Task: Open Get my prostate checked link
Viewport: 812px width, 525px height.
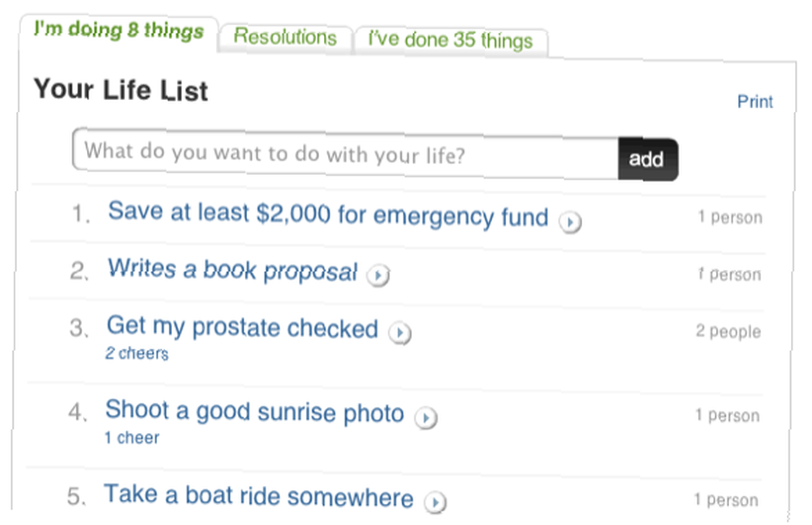Action: (242, 327)
